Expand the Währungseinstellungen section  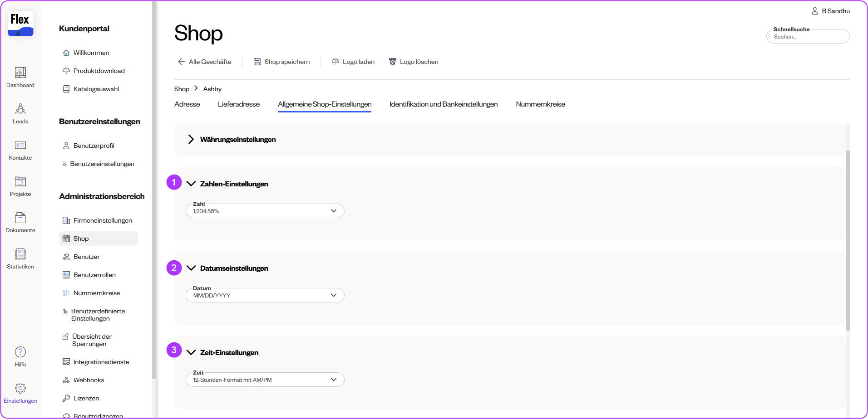pos(191,139)
